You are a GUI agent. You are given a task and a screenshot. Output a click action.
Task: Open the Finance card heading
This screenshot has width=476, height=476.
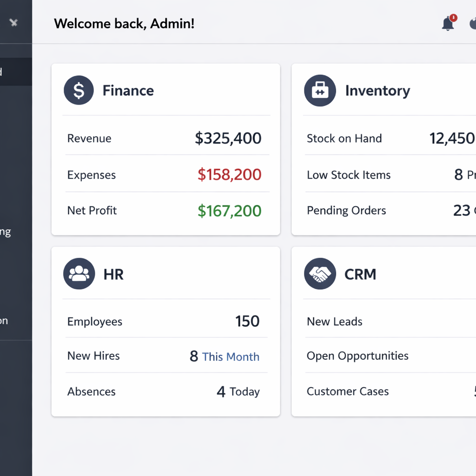pos(128,90)
